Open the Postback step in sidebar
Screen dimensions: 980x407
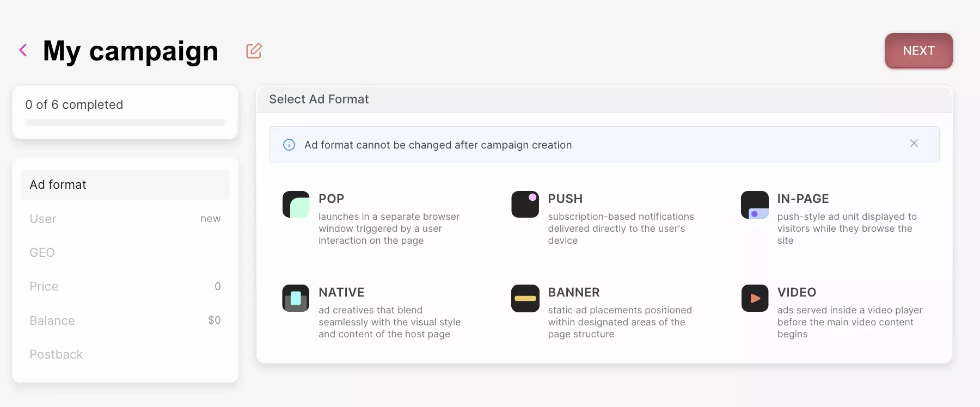coord(125,354)
